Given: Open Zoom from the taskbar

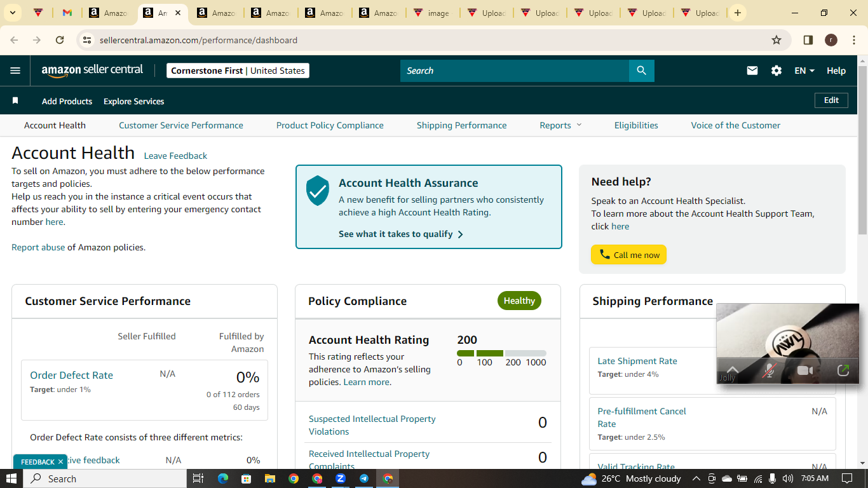Looking at the screenshot, I should 341,478.
